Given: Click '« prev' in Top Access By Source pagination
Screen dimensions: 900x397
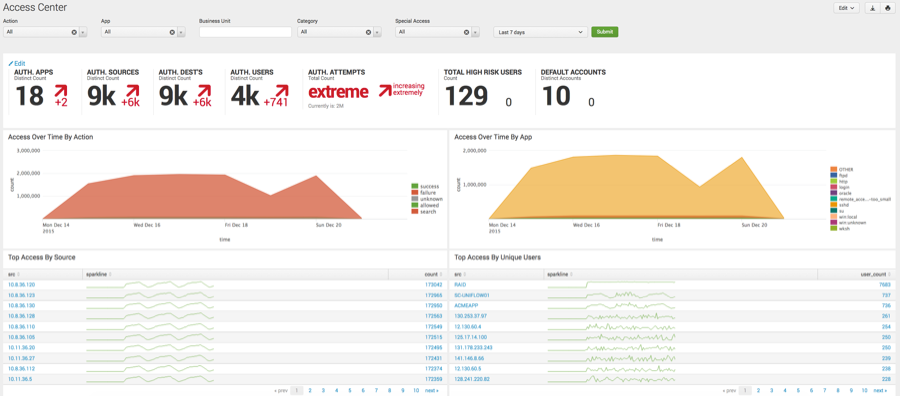Looking at the screenshot, I should click(x=281, y=390).
